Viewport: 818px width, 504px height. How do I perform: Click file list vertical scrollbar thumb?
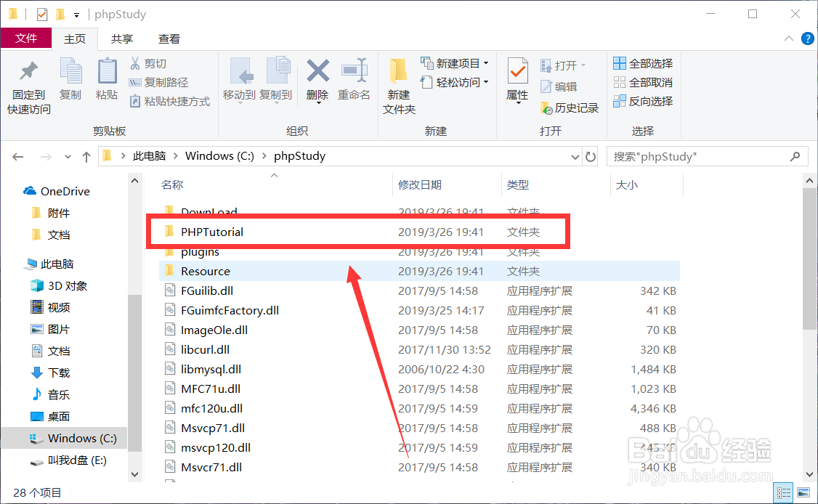(x=809, y=259)
